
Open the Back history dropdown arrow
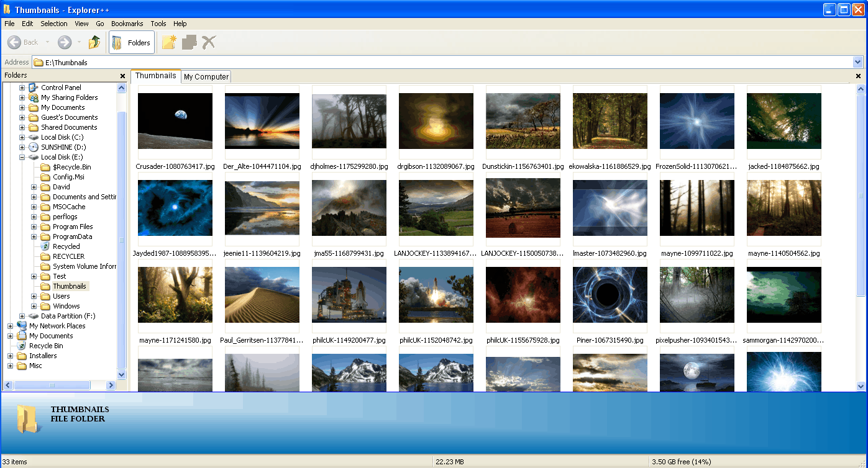click(x=47, y=42)
